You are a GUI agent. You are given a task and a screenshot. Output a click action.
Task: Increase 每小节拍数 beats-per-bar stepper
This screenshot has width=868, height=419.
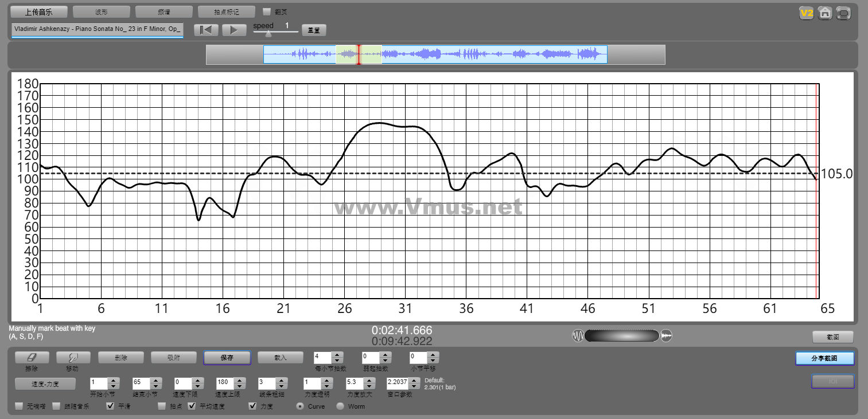(337, 355)
